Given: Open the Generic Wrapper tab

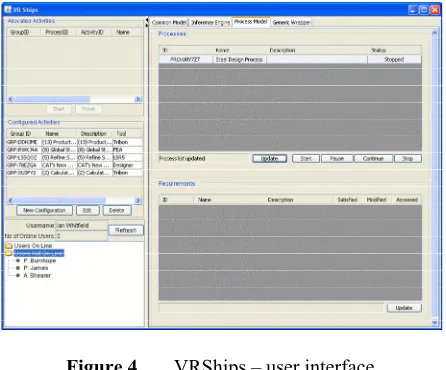Looking at the screenshot, I should 291,22.
